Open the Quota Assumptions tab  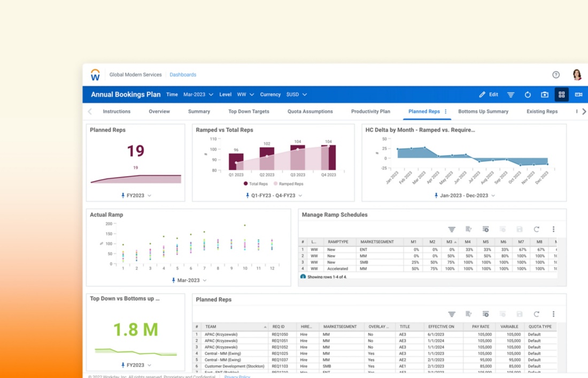(310, 112)
